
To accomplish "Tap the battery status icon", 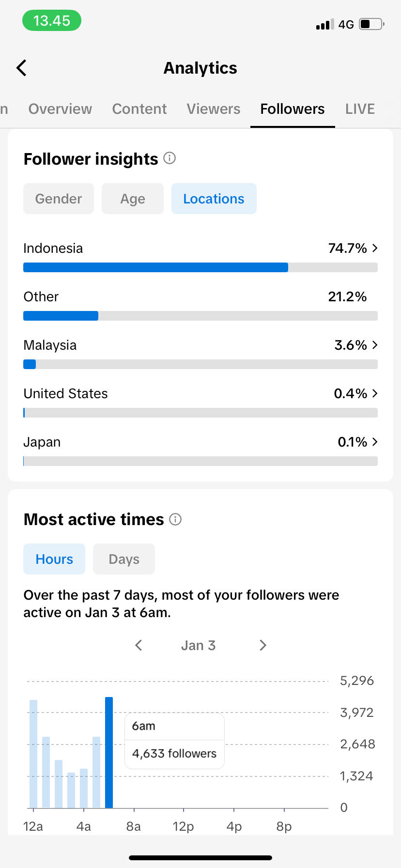I will [x=371, y=24].
